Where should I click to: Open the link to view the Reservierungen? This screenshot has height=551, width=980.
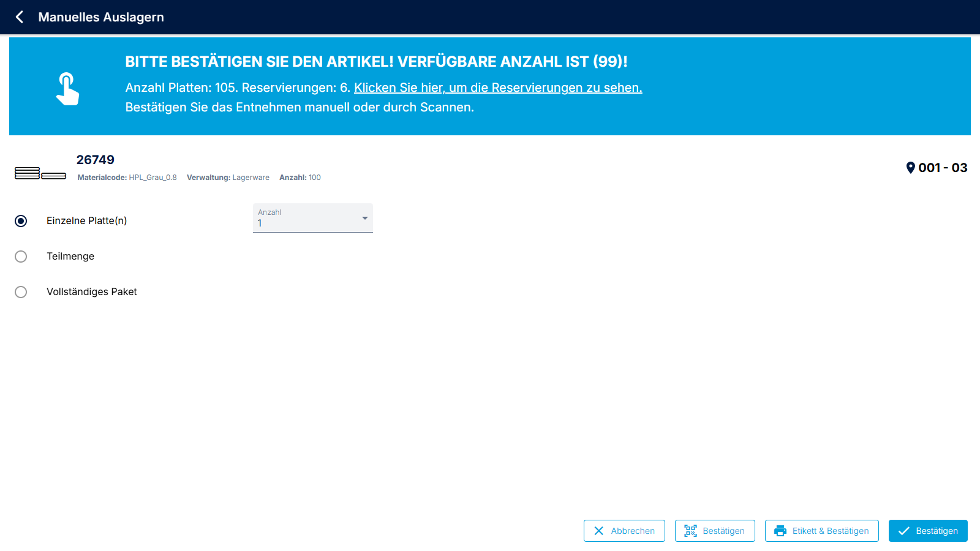coord(498,88)
